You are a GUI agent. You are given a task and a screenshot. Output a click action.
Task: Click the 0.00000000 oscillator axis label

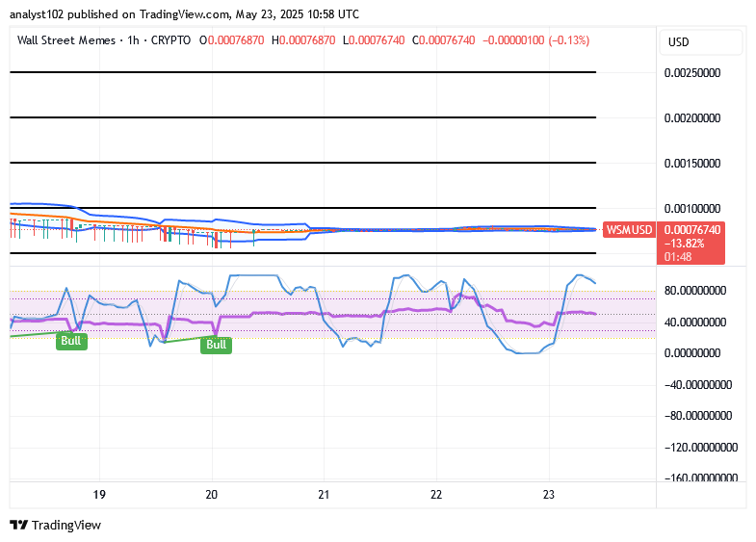(691, 353)
